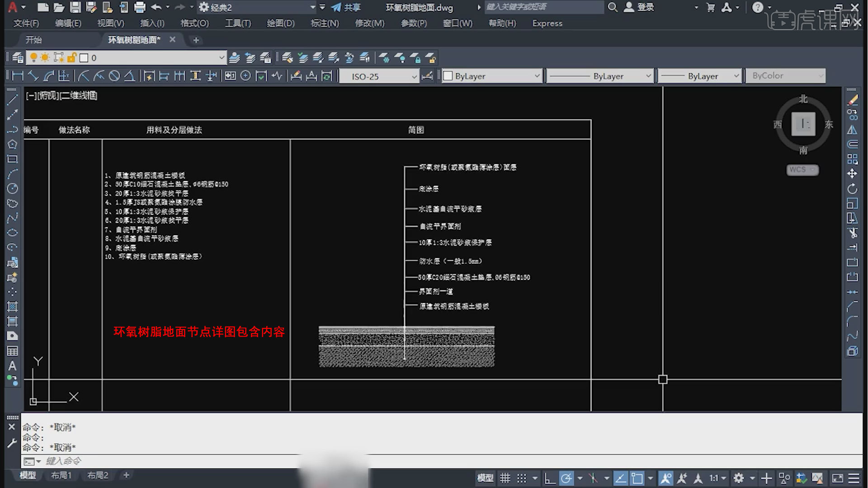Select the Circle draw tool

(x=12, y=188)
